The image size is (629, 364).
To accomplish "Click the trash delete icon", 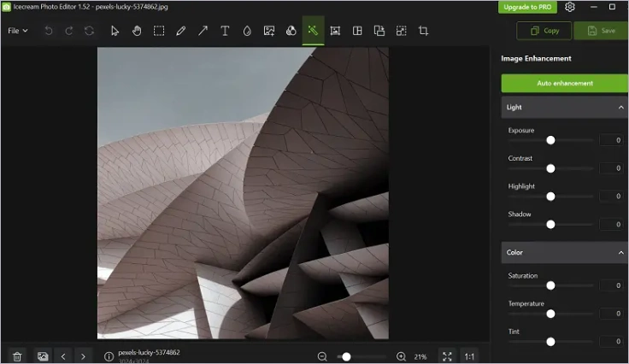I will (x=17, y=355).
